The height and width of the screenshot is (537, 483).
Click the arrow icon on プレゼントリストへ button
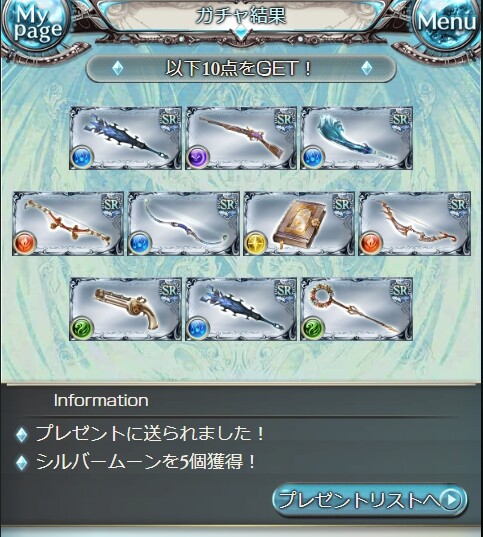pos(452,500)
